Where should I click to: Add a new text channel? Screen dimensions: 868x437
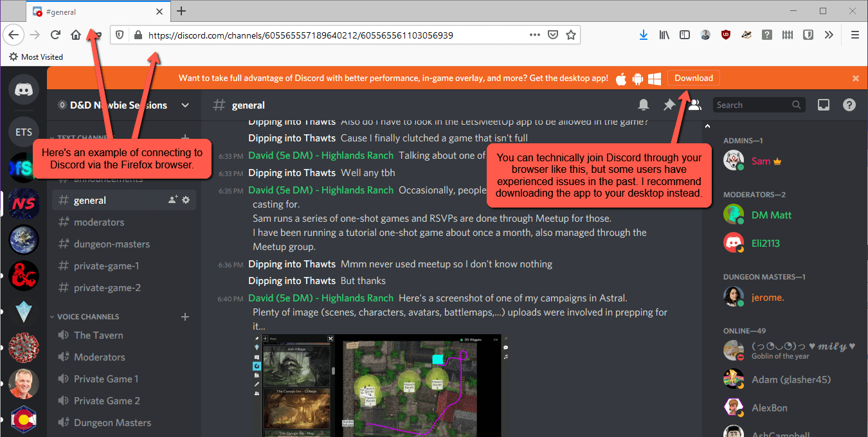pos(185,138)
